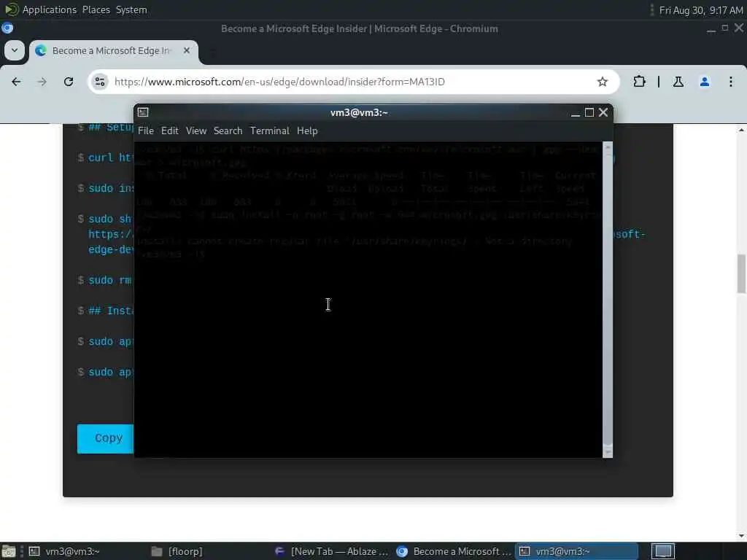The width and height of the screenshot is (747, 560).
Task: Open site information icon in address bar
Action: pyautogui.click(x=100, y=82)
